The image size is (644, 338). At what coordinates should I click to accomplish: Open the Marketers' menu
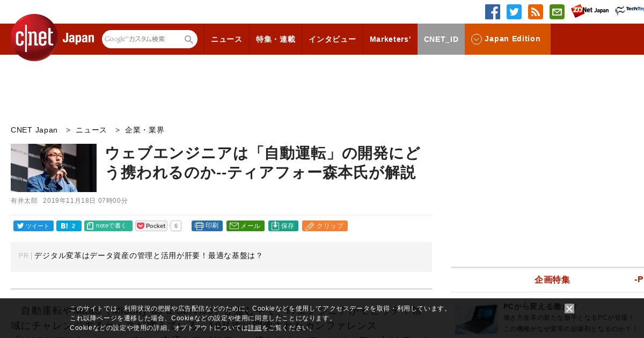point(390,39)
